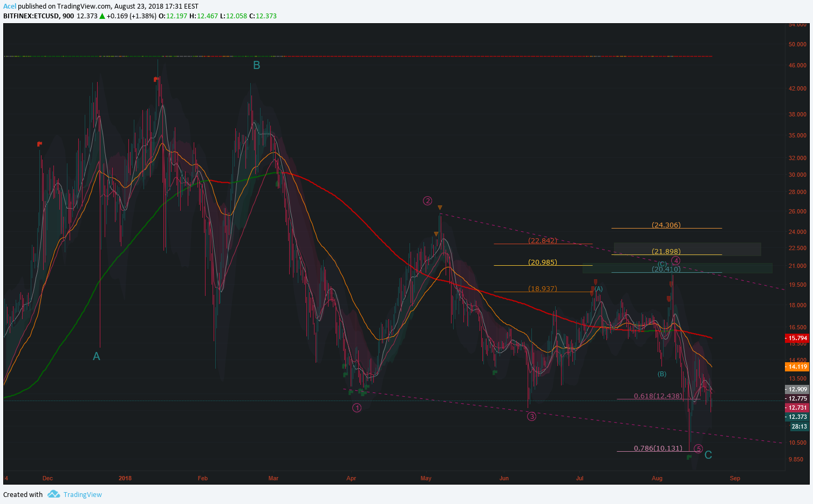Click the 46.000 price axis label

(x=797, y=65)
